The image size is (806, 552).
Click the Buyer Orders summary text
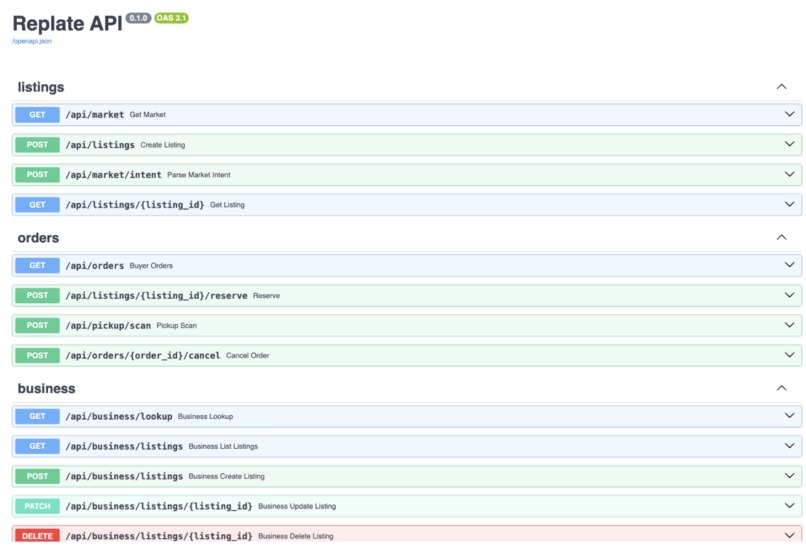(151, 266)
